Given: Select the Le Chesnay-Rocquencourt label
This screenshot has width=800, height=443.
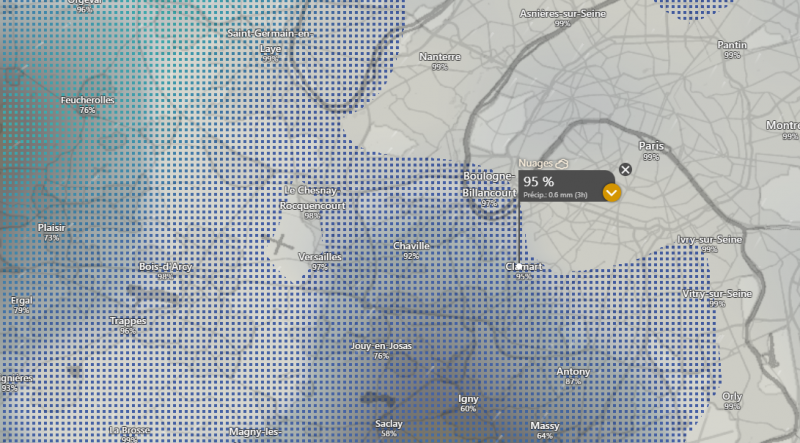Looking at the screenshot, I should (x=312, y=198).
